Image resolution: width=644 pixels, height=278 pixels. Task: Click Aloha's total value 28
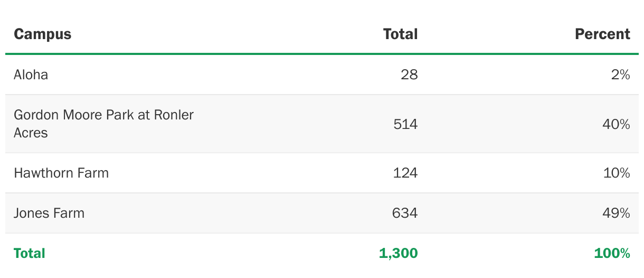coord(409,75)
